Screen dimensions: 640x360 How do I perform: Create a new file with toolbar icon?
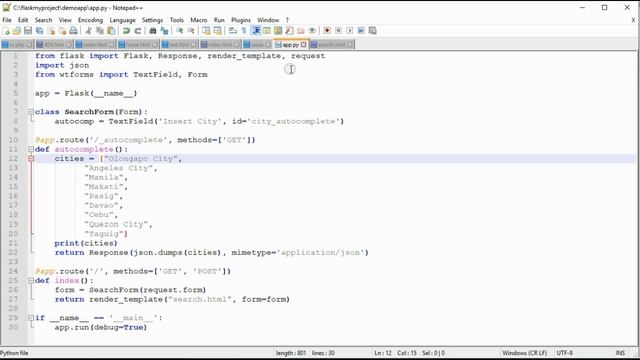[x=6, y=31]
